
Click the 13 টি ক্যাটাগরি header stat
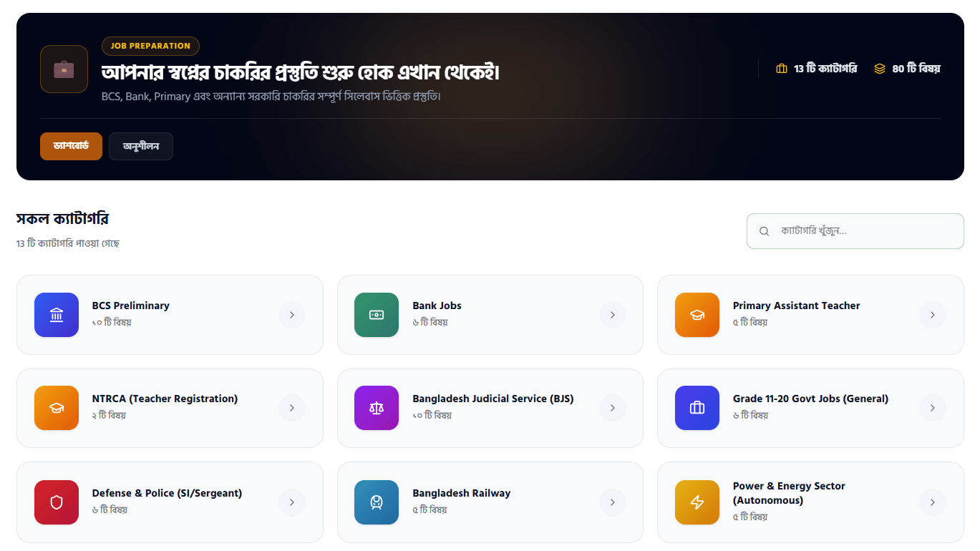[x=817, y=69]
